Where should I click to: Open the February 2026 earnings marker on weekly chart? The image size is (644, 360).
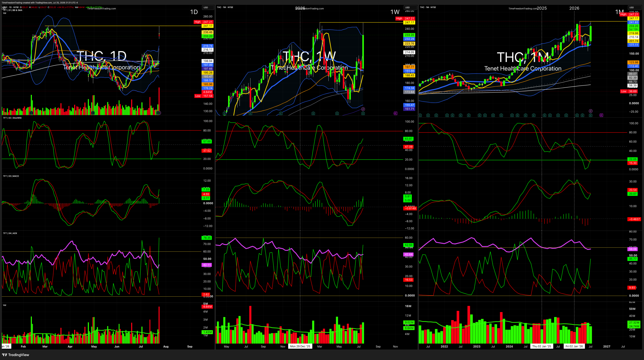click(x=313, y=113)
